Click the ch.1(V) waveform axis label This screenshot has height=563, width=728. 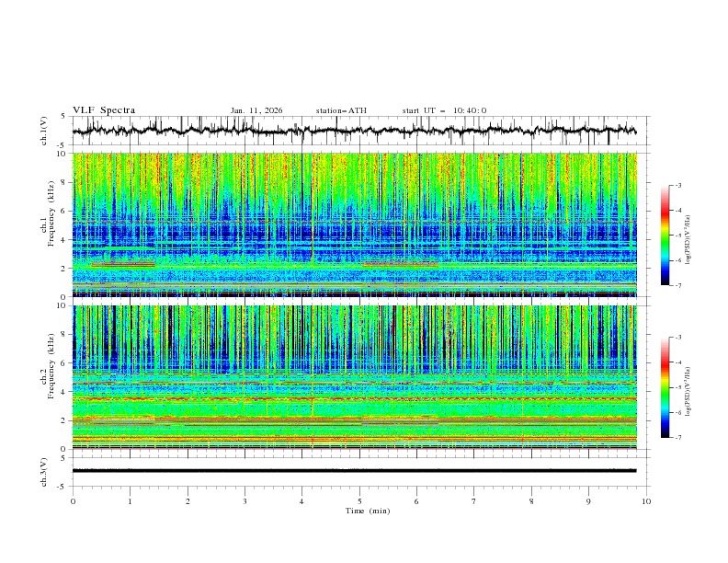click(x=44, y=131)
